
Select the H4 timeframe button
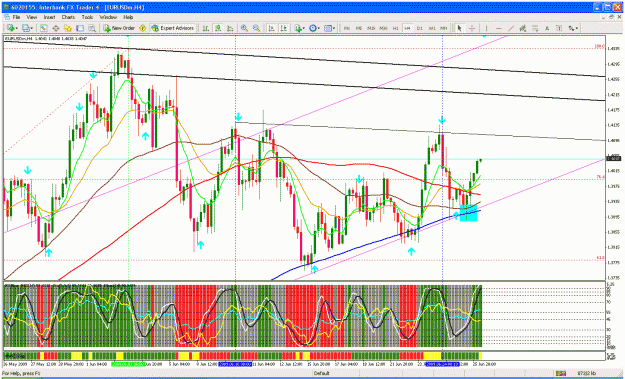(x=407, y=28)
